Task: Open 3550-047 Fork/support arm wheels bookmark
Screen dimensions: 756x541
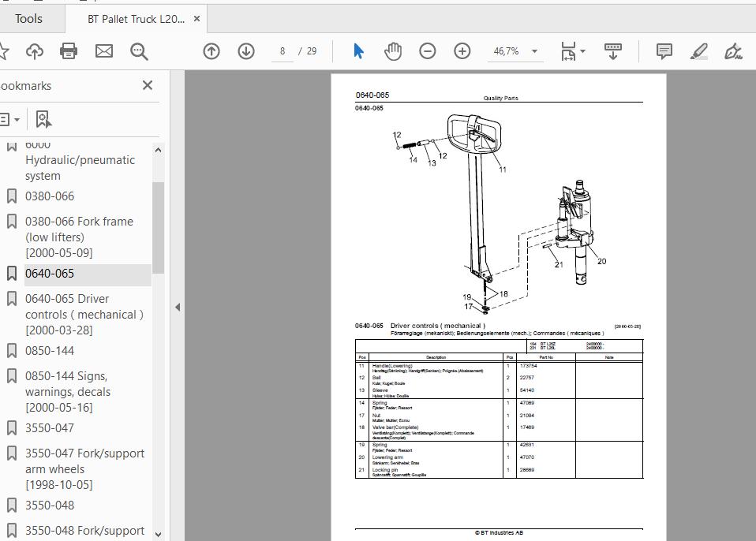Action: pyautogui.click(x=85, y=468)
